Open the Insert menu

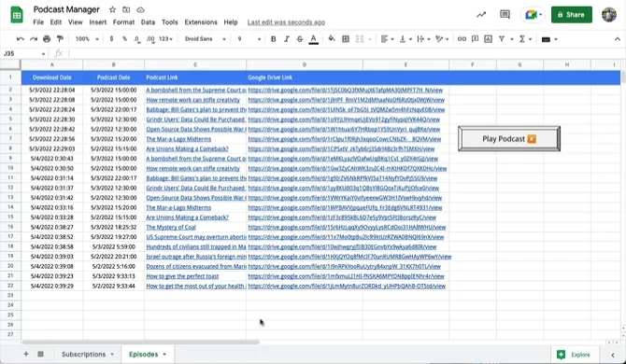[98, 22]
